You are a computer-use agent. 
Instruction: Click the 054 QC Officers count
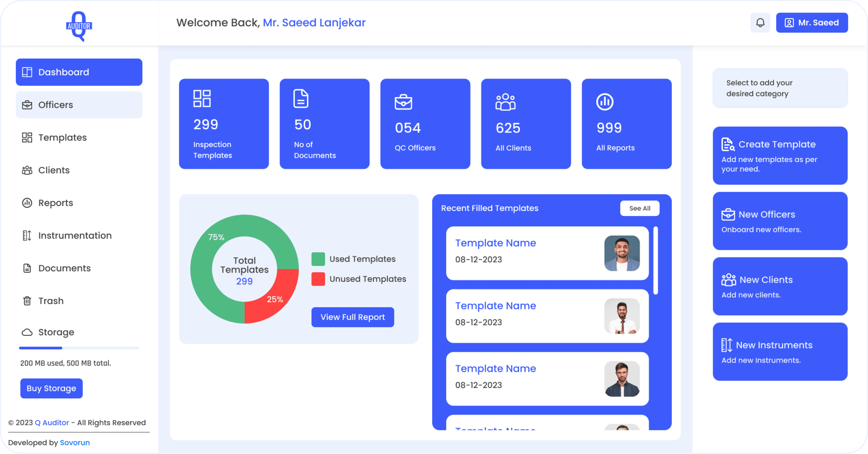[x=408, y=128]
